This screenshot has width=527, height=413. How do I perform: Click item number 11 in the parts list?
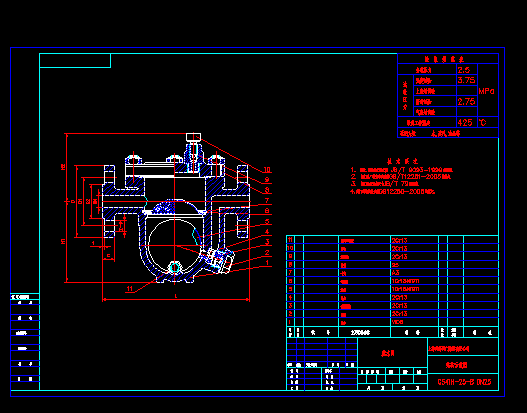(290, 240)
